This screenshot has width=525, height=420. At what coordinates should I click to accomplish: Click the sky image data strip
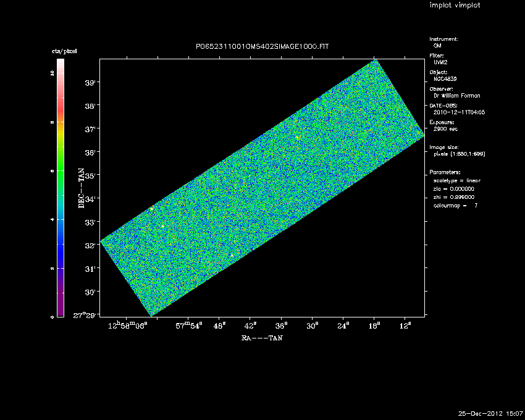tap(262, 188)
